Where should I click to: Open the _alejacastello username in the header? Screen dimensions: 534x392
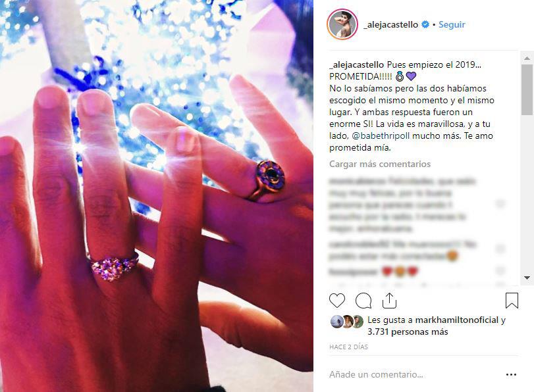[x=391, y=24]
